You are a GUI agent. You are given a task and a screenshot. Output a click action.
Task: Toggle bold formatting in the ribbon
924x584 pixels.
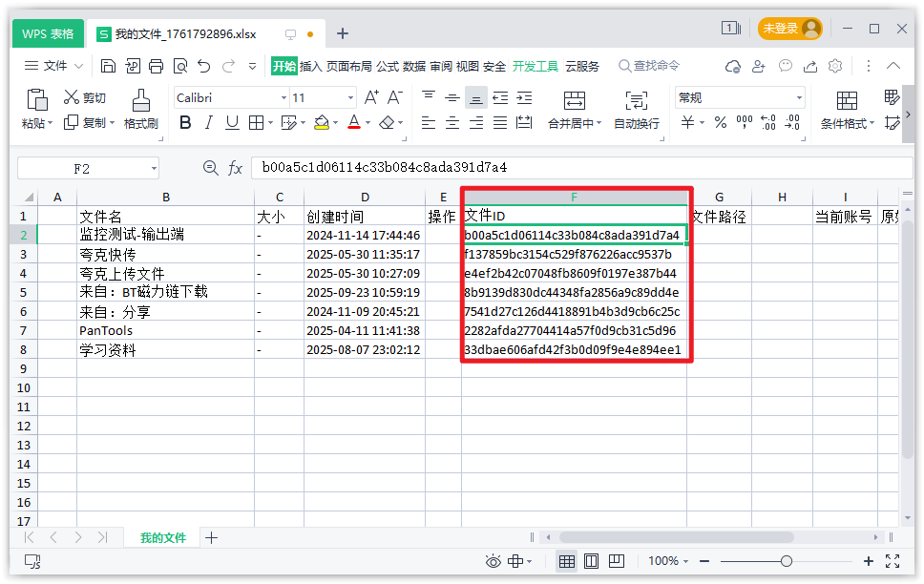[185, 123]
